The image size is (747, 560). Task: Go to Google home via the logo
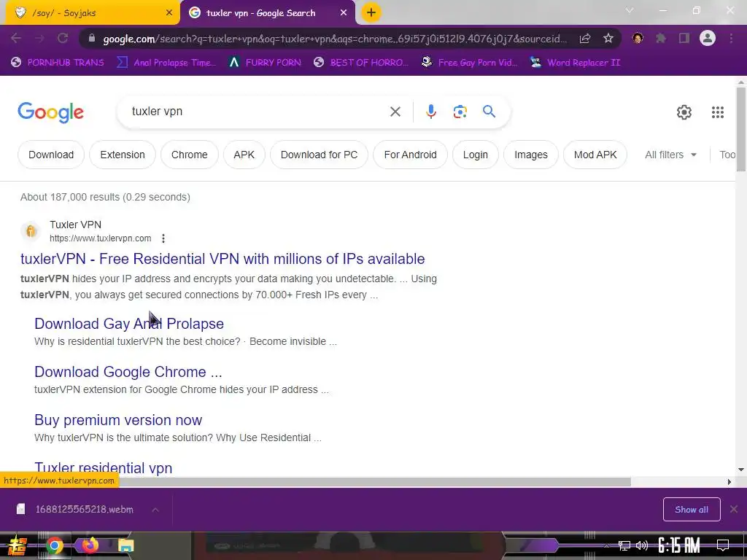coord(50,113)
